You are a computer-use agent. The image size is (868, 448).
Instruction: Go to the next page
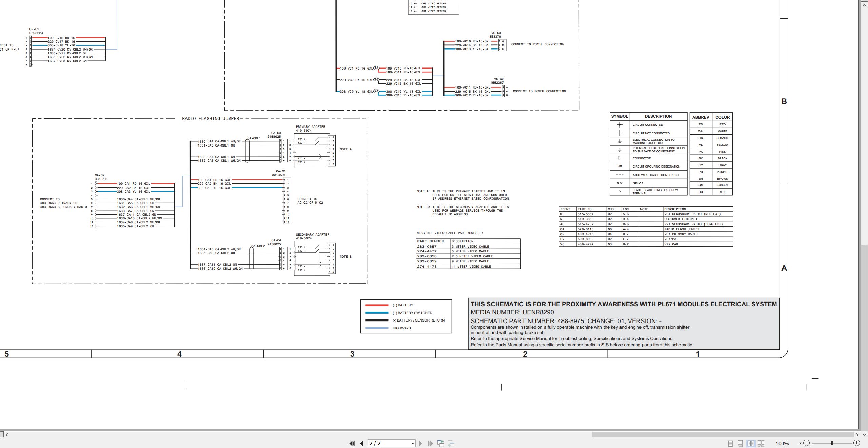(x=420, y=443)
